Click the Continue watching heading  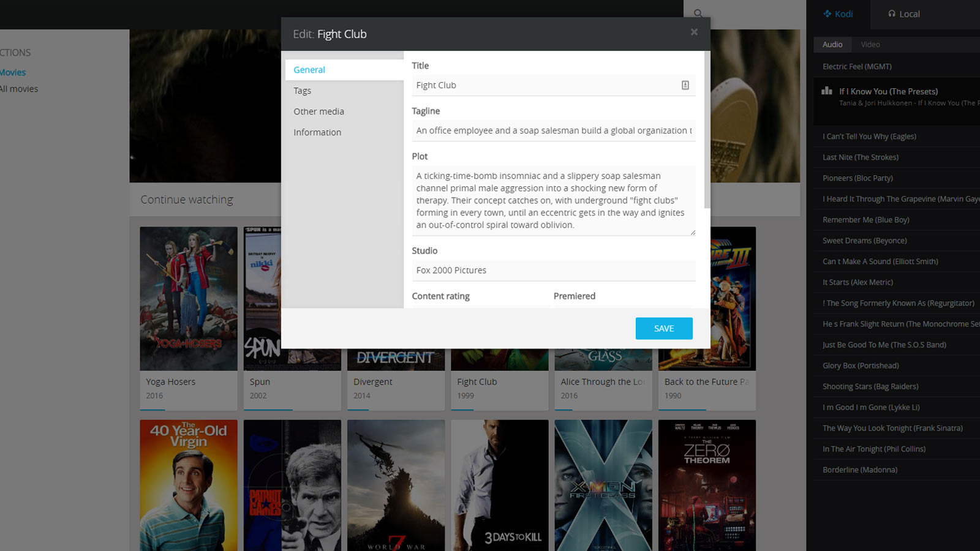187,200
